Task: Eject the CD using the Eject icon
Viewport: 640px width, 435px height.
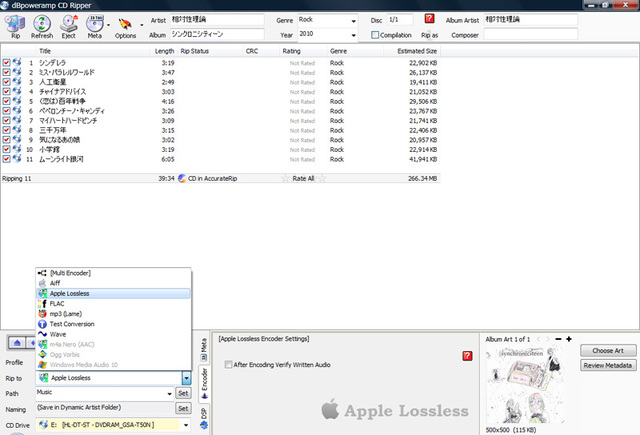Action: [68, 24]
